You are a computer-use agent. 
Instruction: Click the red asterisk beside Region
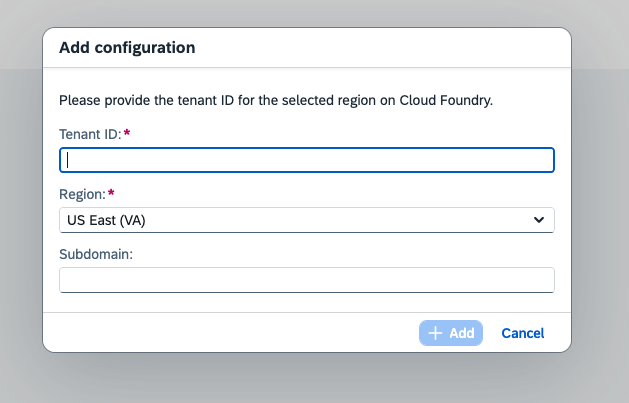coord(111,191)
